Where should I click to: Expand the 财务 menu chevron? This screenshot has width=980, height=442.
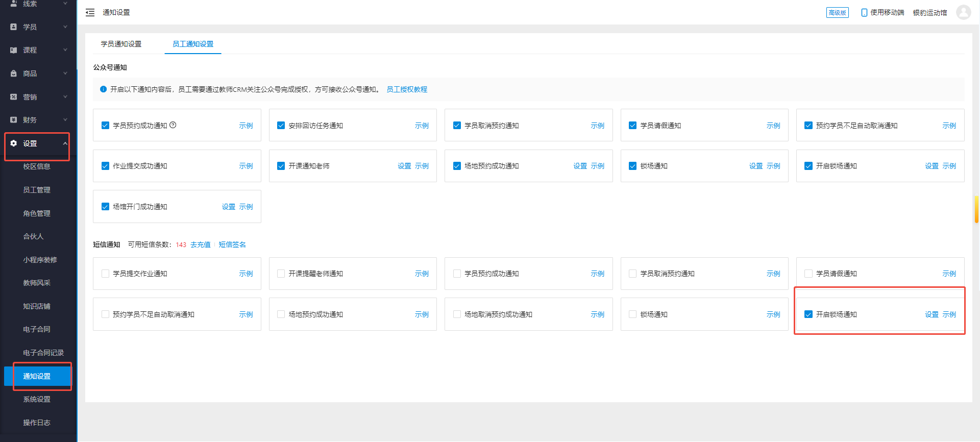(x=65, y=120)
